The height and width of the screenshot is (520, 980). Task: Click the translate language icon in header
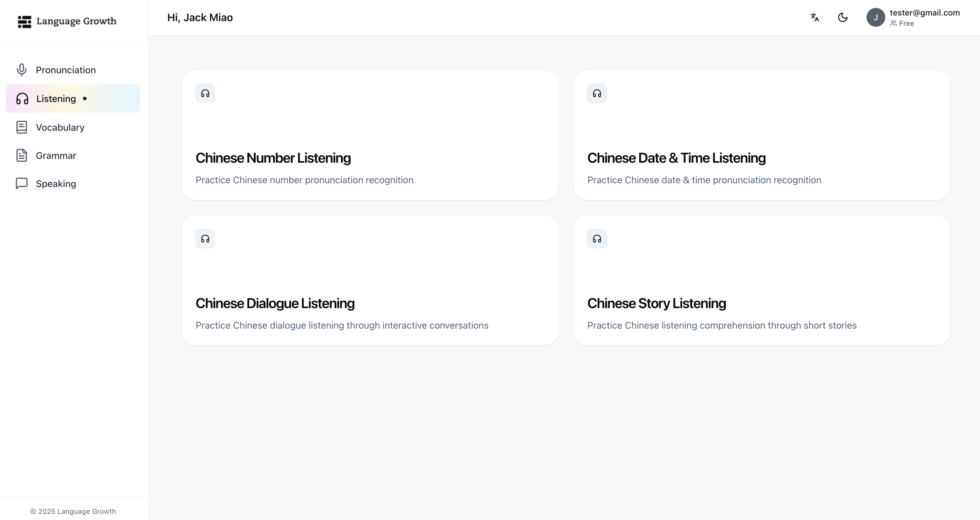[x=815, y=18]
